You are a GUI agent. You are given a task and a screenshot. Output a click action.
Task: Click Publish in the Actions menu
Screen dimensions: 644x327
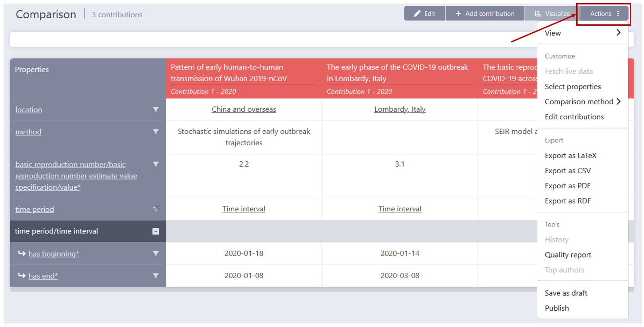click(557, 308)
